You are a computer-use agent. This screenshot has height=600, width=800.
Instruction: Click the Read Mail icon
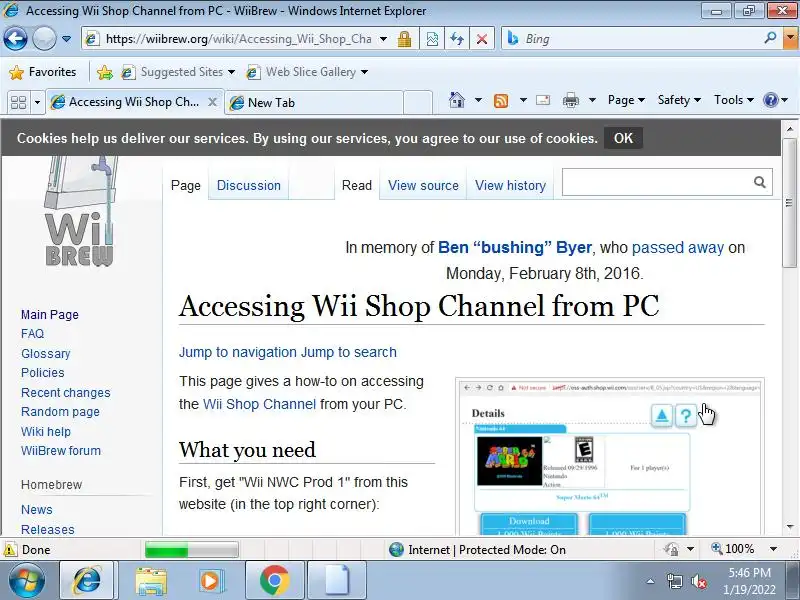[x=543, y=101]
